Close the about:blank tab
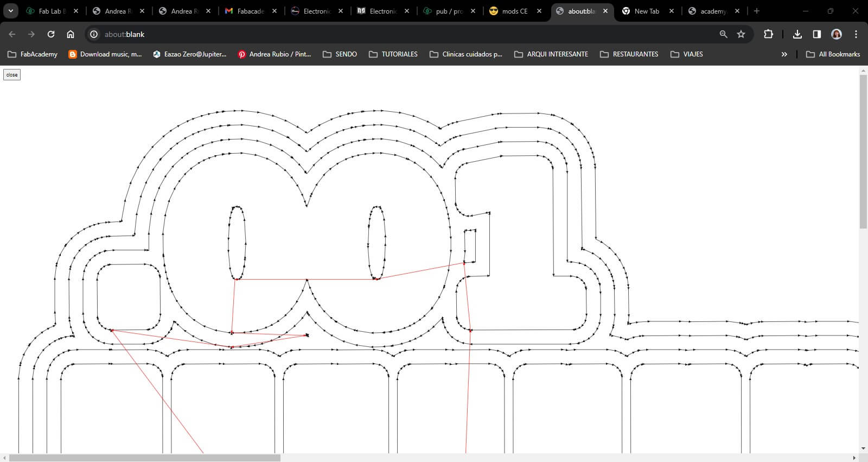This screenshot has width=868, height=462. (x=605, y=11)
